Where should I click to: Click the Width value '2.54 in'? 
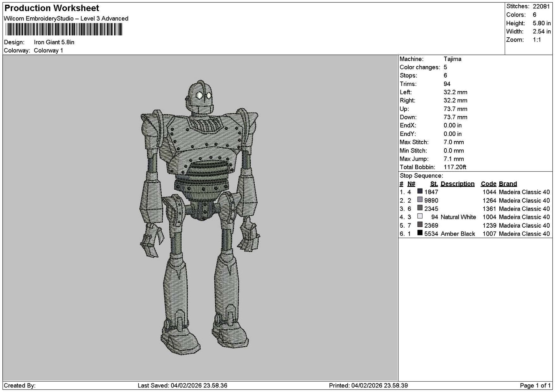click(x=542, y=31)
